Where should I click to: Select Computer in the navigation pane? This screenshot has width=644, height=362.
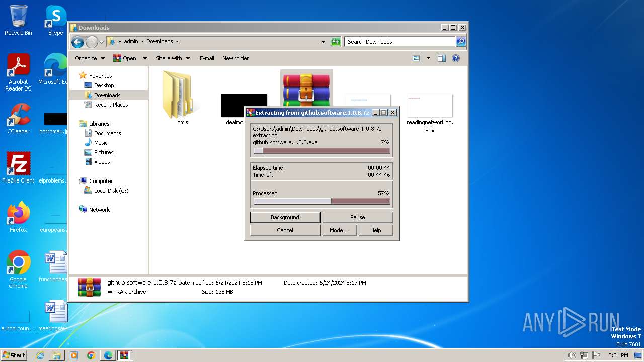(x=101, y=181)
